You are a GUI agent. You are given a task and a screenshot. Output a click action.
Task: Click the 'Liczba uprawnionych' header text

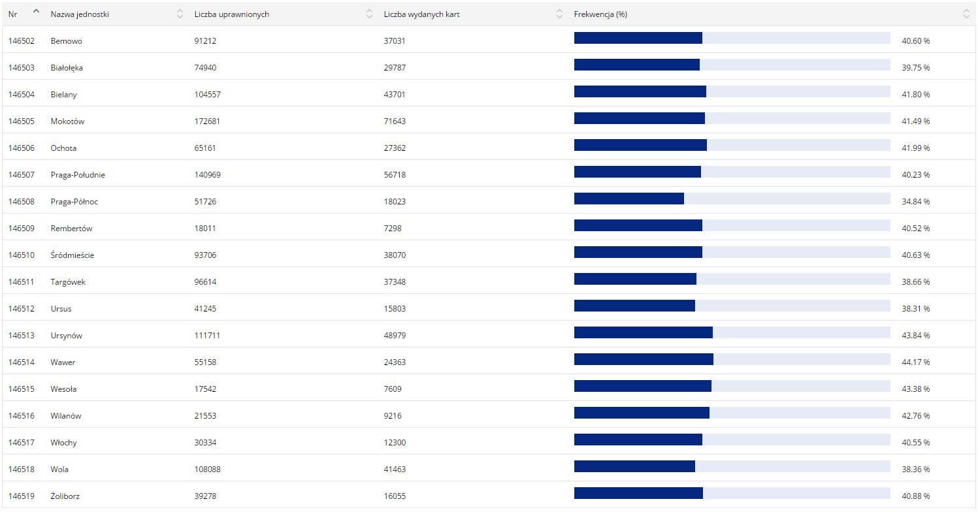pos(231,14)
